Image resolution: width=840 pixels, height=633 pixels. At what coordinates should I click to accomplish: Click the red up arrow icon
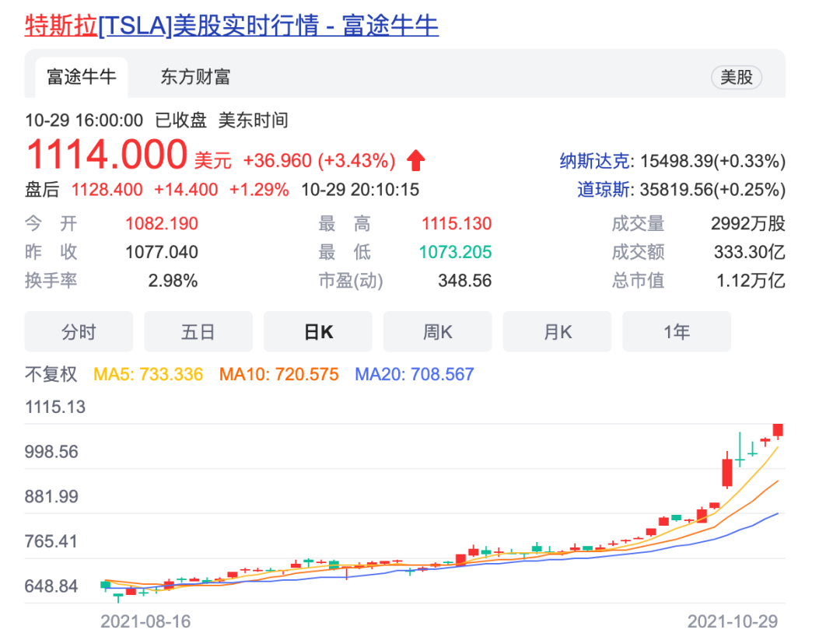coord(416,161)
